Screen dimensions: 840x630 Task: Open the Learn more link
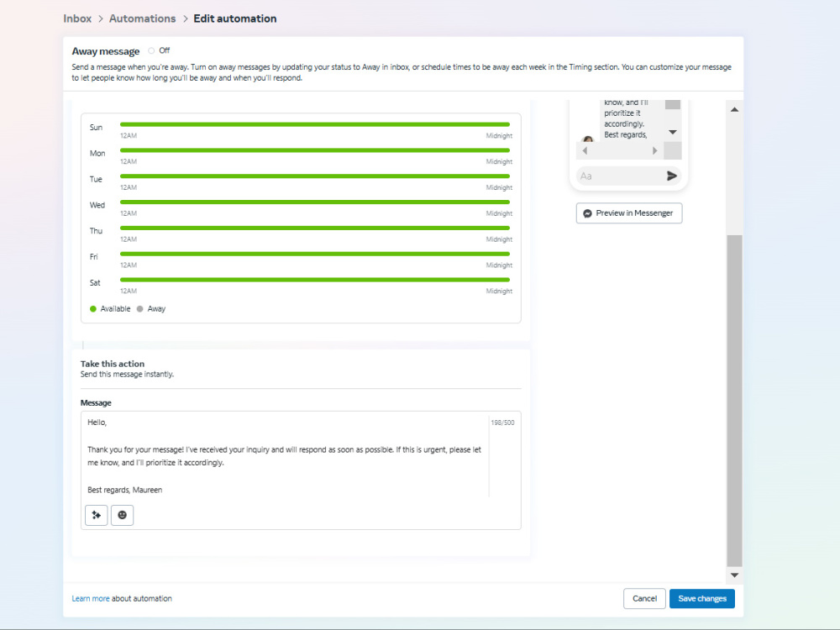click(91, 598)
